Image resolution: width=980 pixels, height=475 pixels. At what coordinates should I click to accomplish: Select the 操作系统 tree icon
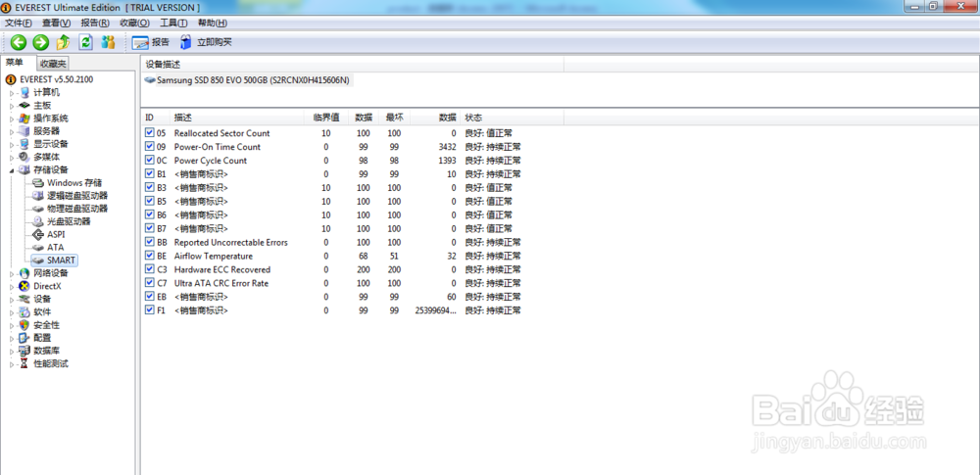pyautogui.click(x=24, y=119)
